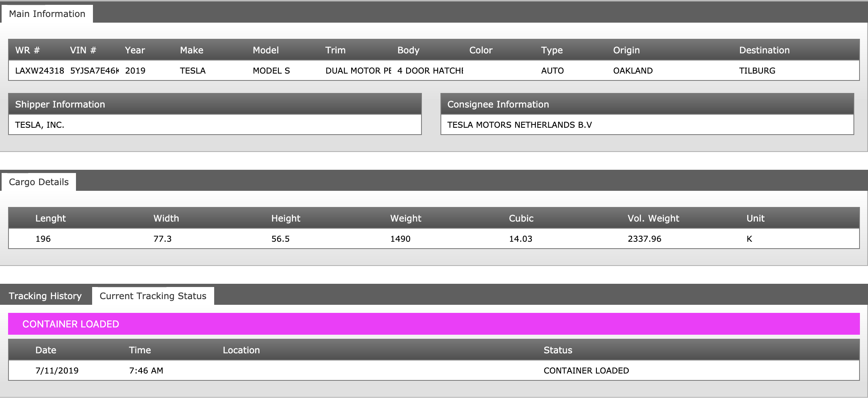Select the vol. weight value 2337.96
Screen dimensions: 868x401
(645, 239)
